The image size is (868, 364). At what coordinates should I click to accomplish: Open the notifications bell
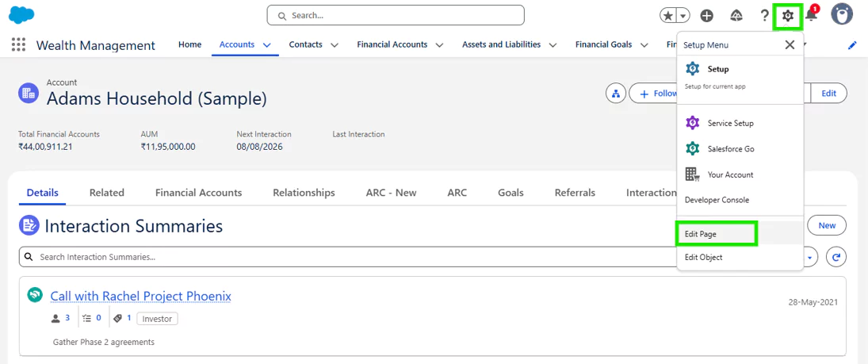[811, 16]
